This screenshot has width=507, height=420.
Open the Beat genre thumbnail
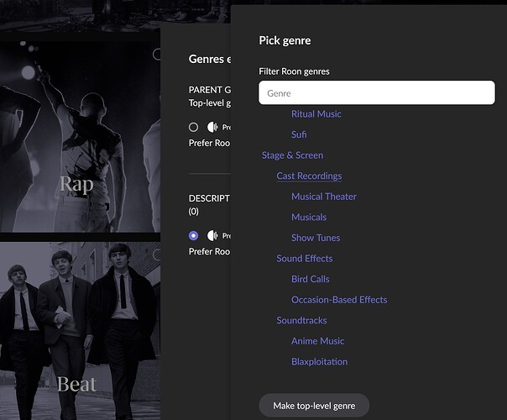(80, 331)
